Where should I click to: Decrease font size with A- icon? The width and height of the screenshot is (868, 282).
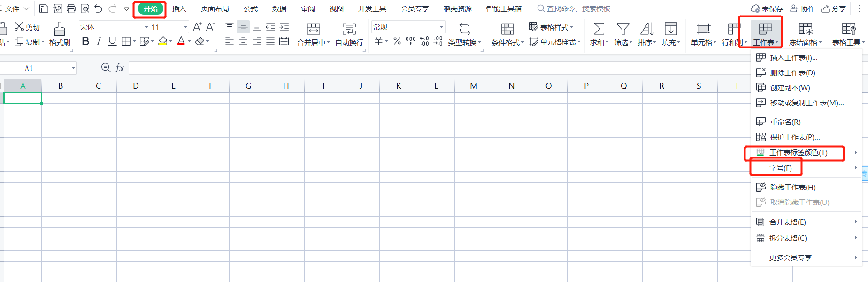click(211, 27)
